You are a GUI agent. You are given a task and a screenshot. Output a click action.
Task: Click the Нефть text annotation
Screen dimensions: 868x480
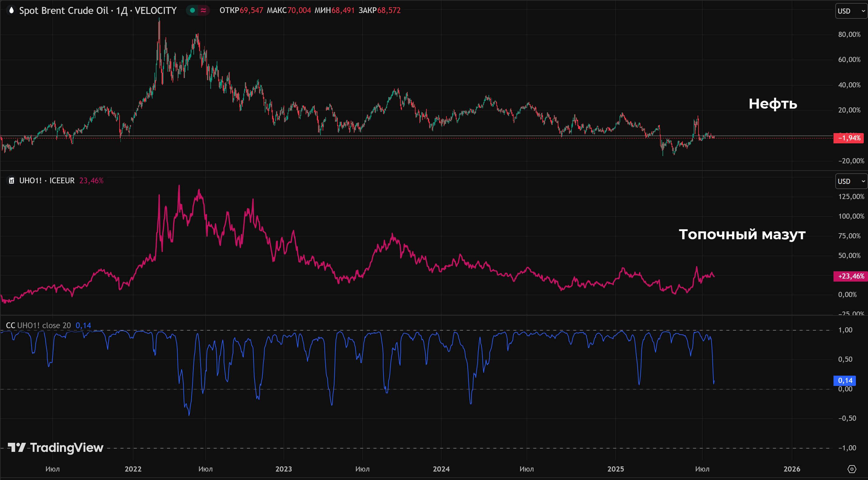[x=773, y=104]
